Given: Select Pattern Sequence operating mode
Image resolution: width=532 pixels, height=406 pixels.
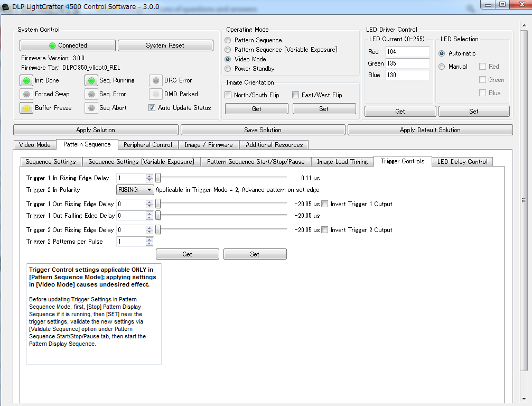Looking at the screenshot, I should pos(228,40).
